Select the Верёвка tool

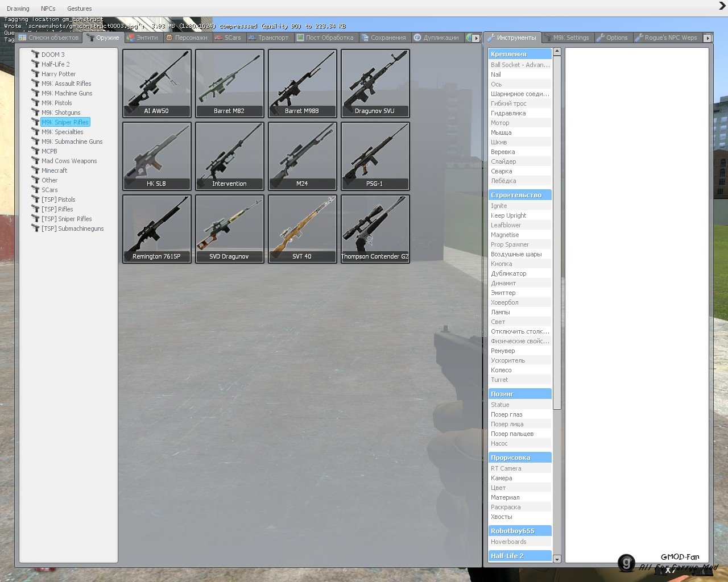520,152
